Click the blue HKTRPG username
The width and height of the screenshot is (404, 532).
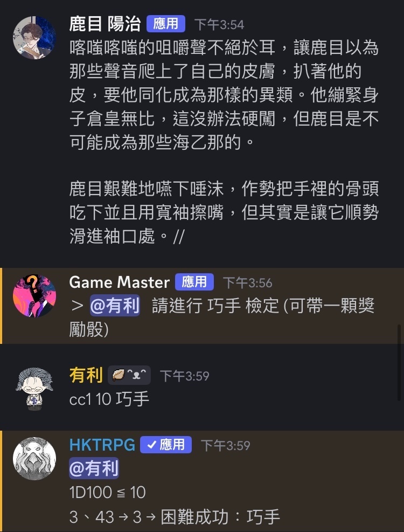(102, 445)
